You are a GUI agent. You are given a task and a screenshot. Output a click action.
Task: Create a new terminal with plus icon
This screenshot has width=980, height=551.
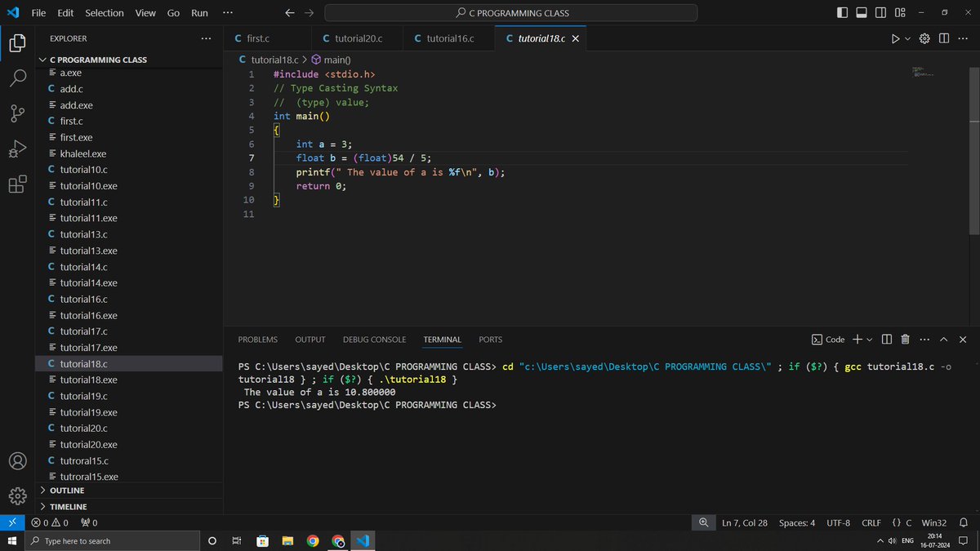(x=857, y=340)
